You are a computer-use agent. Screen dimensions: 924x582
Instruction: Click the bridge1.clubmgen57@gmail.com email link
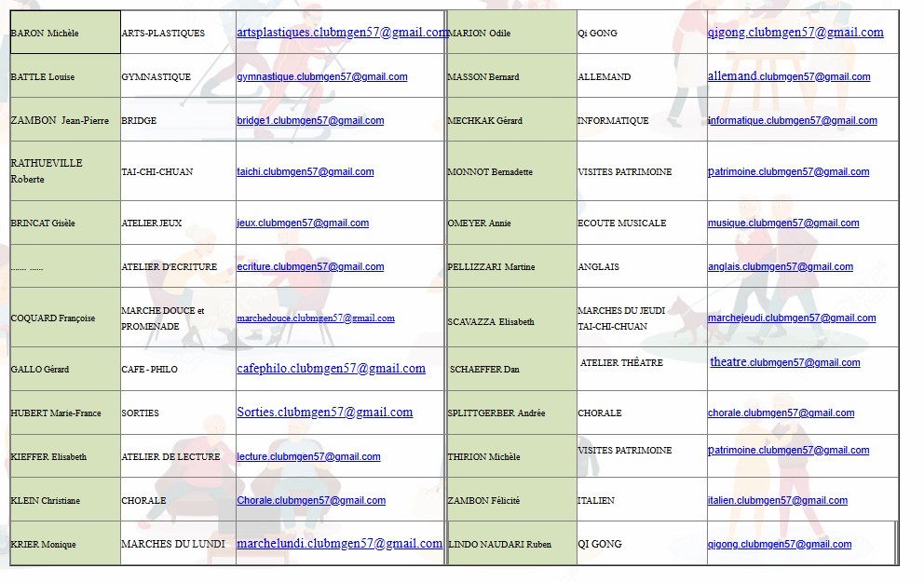click(310, 121)
